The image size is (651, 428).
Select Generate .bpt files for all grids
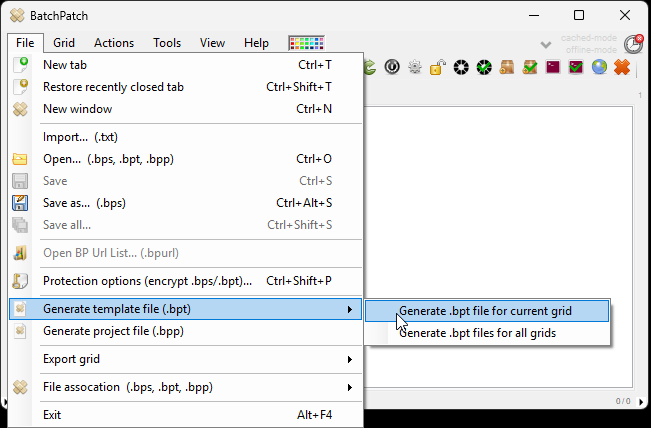pos(487,333)
